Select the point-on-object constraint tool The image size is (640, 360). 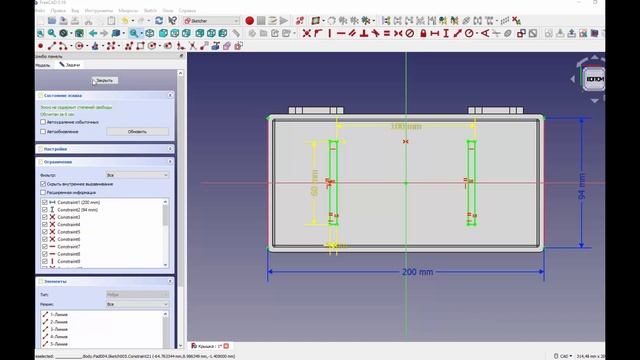(318, 33)
